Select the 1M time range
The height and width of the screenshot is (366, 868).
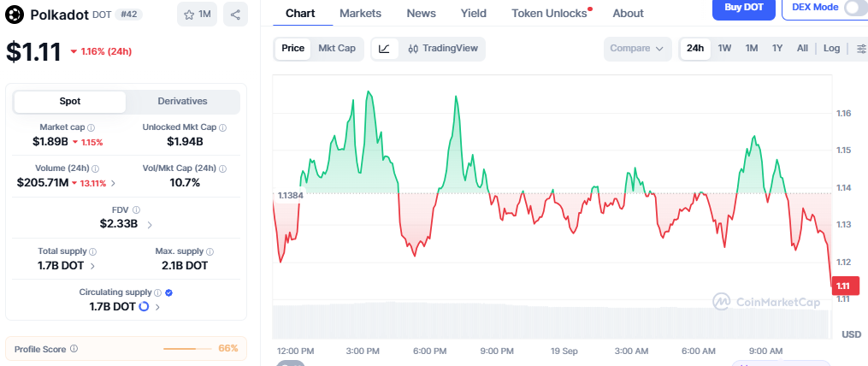751,49
